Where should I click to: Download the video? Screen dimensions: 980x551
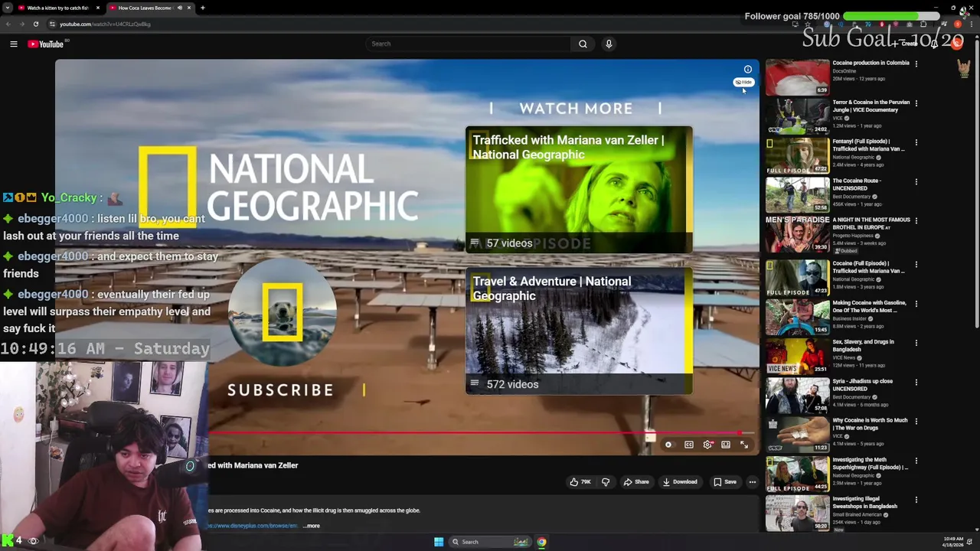click(x=680, y=482)
